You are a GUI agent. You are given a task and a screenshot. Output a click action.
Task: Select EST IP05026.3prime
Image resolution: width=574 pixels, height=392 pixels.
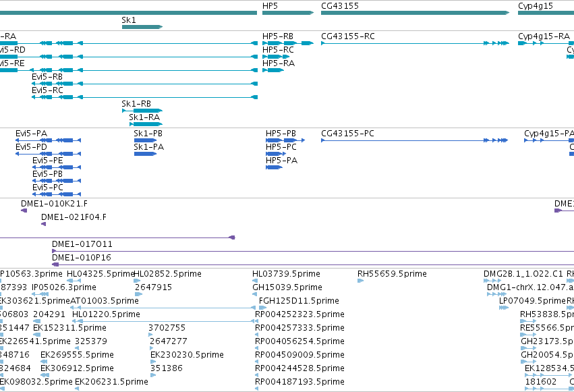tap(40, 294)
